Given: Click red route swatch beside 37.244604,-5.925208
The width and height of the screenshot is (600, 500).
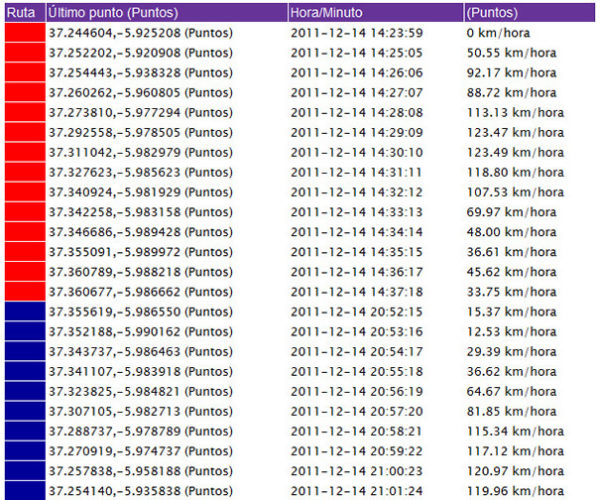Looking at the screenshot, I should 22,33.
